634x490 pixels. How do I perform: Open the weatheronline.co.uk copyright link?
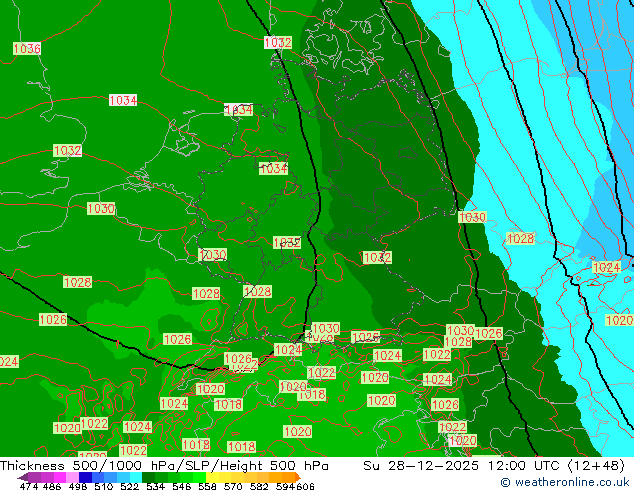pos(565,482)
